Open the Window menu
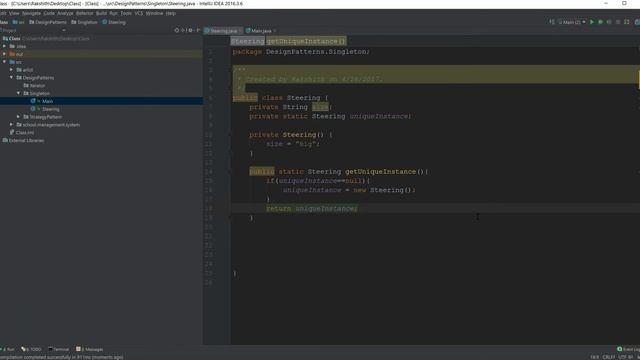 pyautogui.click(x=154, y=13)
